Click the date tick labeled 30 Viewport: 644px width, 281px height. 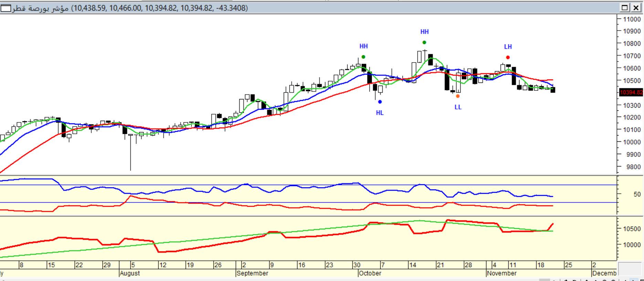(x=357, y=265)
